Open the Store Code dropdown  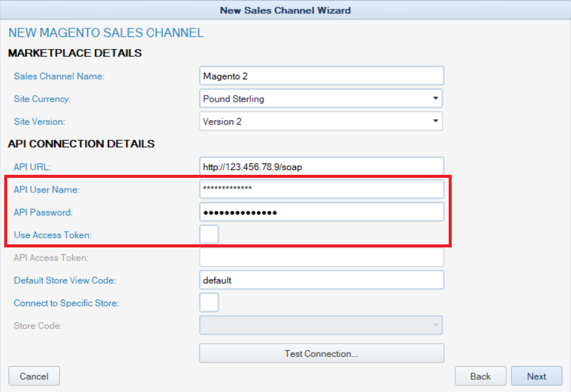[x=321, y=325]
